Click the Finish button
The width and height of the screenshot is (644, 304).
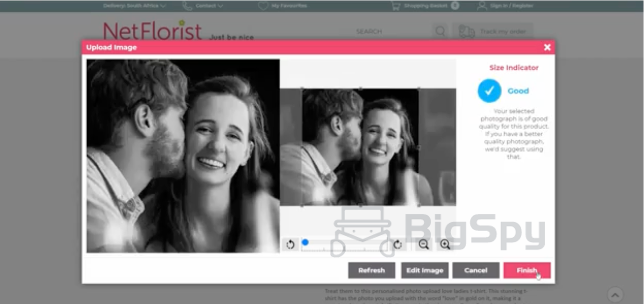(527, 270)
